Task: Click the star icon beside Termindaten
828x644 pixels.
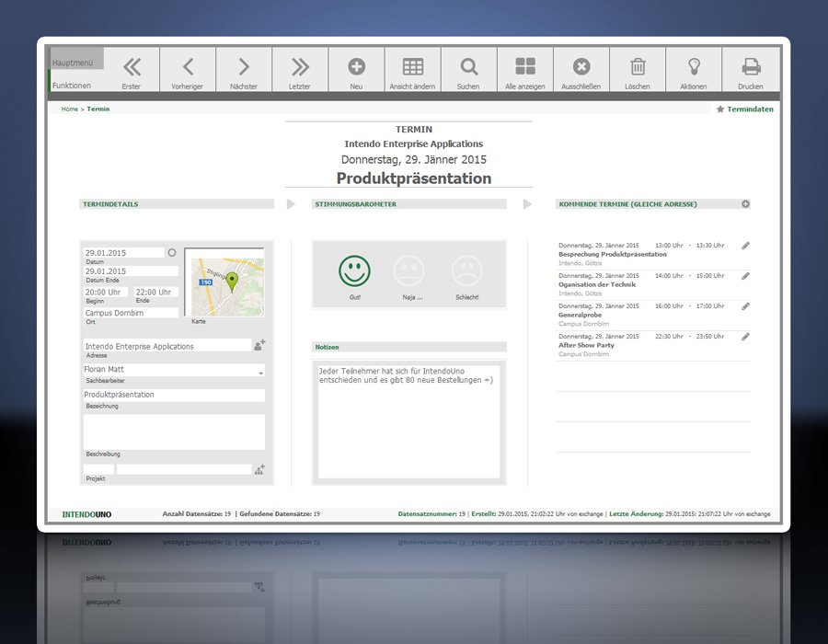Action: 719,109
